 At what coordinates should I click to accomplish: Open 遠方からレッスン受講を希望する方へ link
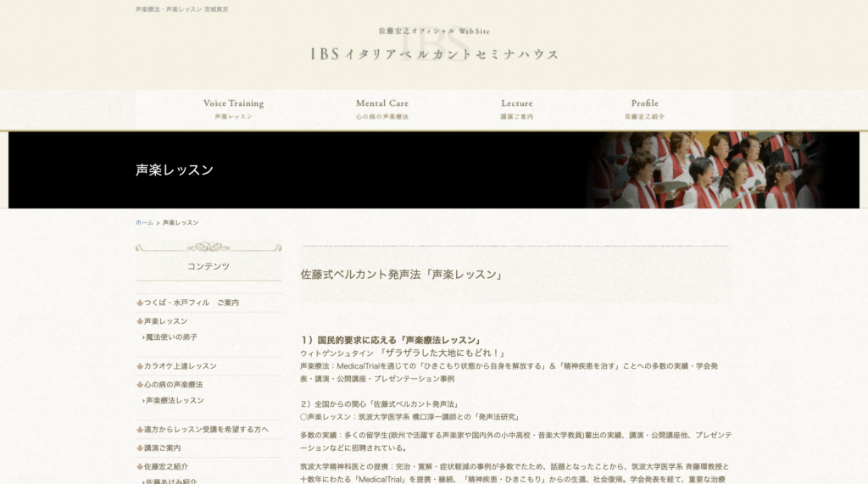point(206,429)
